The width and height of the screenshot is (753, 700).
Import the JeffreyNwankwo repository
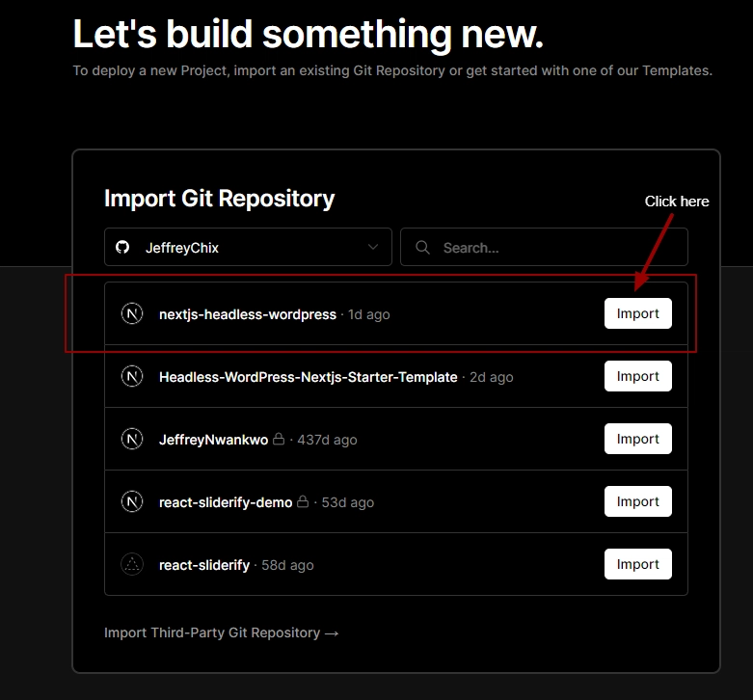637,439
